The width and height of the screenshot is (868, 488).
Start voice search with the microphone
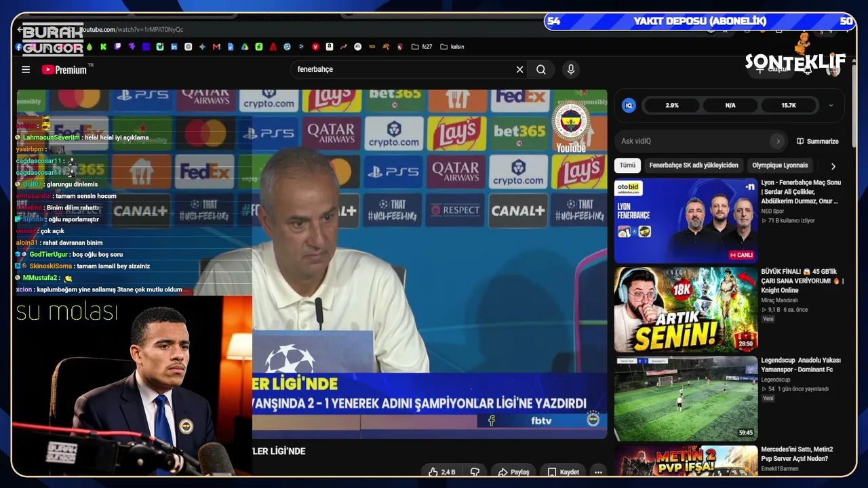[x=571, y=69]
